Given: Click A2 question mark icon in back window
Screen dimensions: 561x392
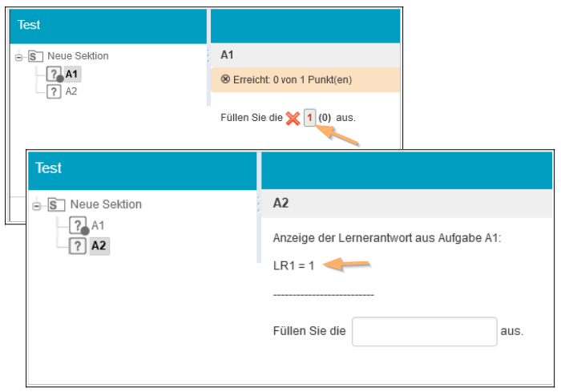Looking at the screenshot, I should pyautogui.click(x=54, y=91).
